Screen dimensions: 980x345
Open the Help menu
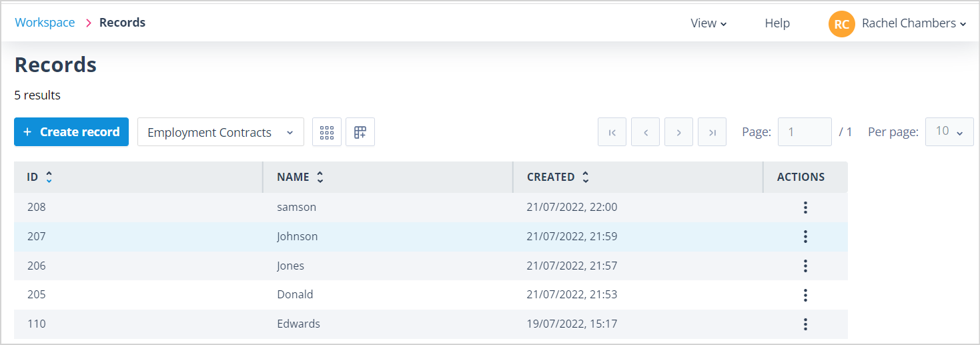[x=777, y=23]
